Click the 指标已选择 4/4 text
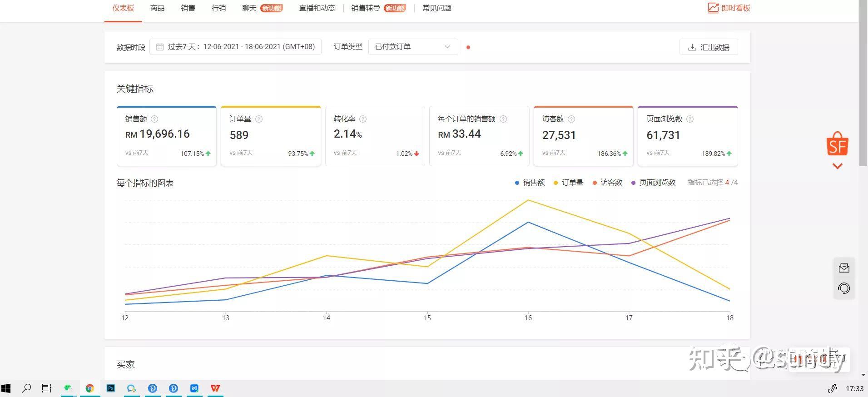 click(713, 183)
